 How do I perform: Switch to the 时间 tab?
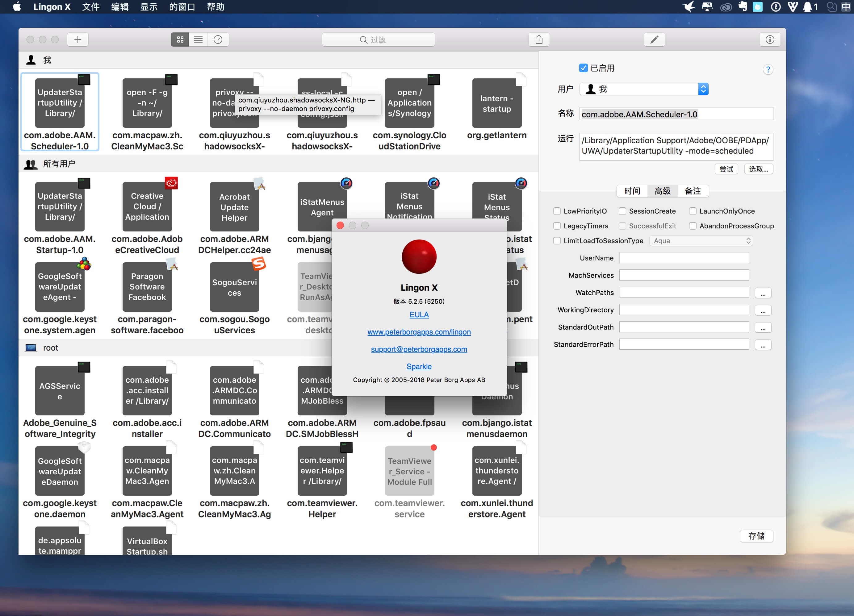click(632, 191)
